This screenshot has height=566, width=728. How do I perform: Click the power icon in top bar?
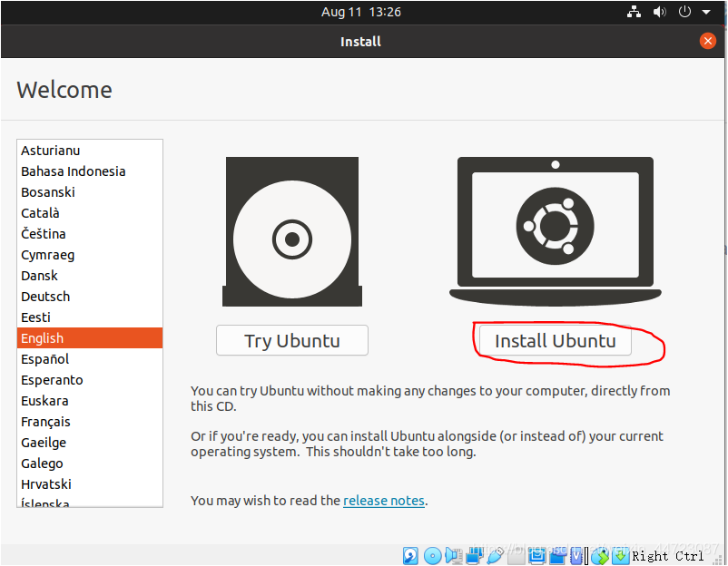click(684, 12)
